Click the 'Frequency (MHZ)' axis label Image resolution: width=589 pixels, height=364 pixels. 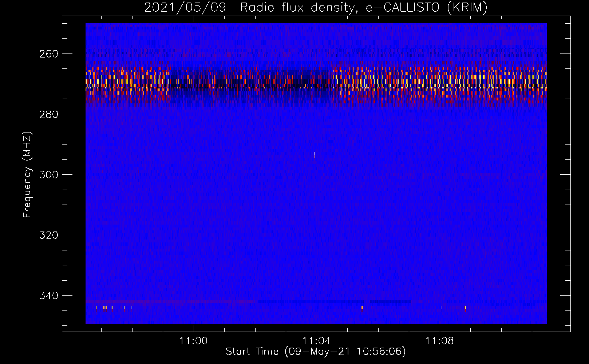(x=28, y=175)
